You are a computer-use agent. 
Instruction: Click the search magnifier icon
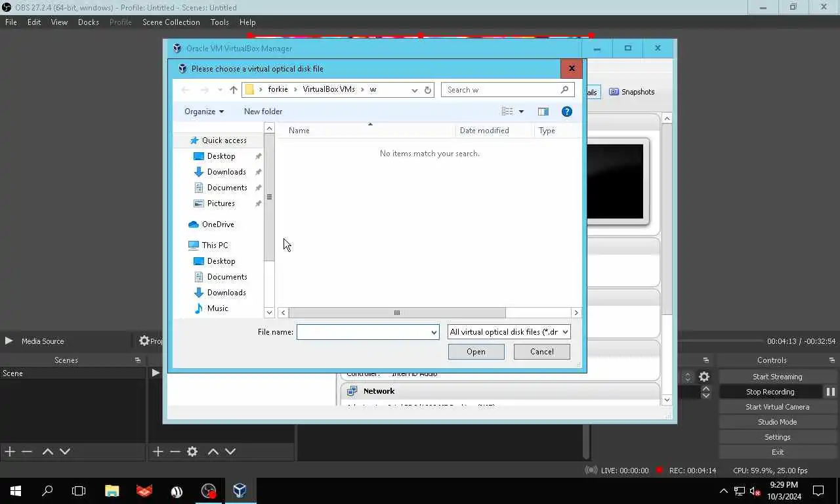564,90
